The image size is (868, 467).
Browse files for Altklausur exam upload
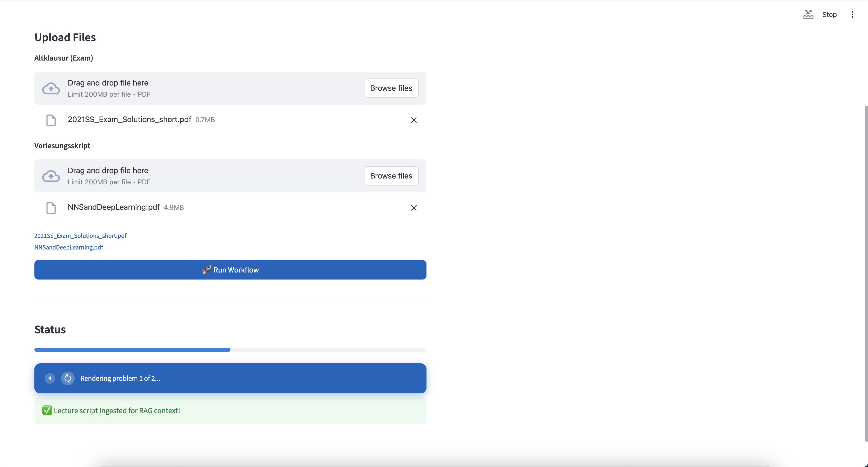coord(391,88)
